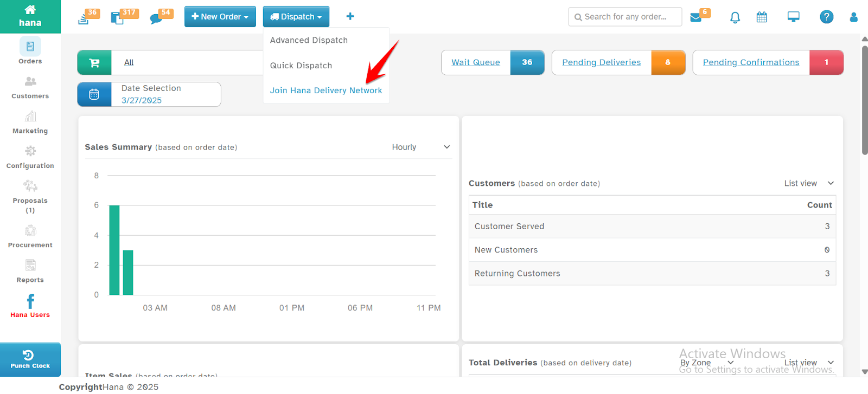Open the By Zone dropdown
The image size is (868, 394).
706,363
